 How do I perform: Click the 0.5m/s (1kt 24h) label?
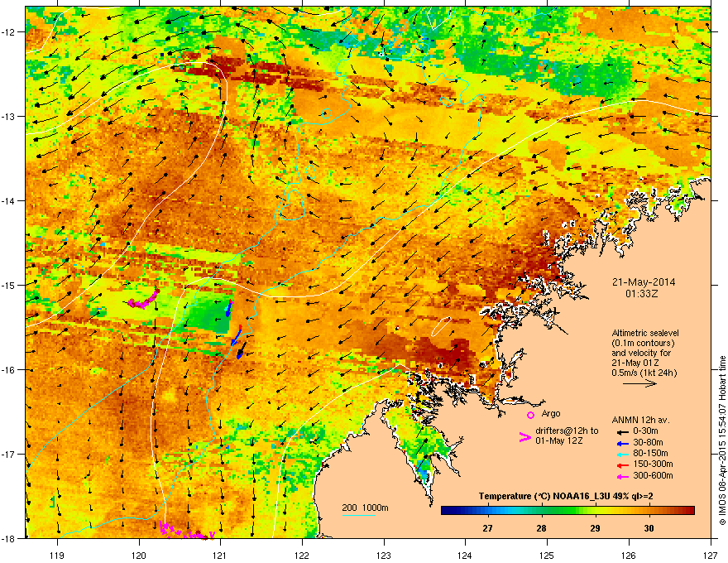[644, 373]
